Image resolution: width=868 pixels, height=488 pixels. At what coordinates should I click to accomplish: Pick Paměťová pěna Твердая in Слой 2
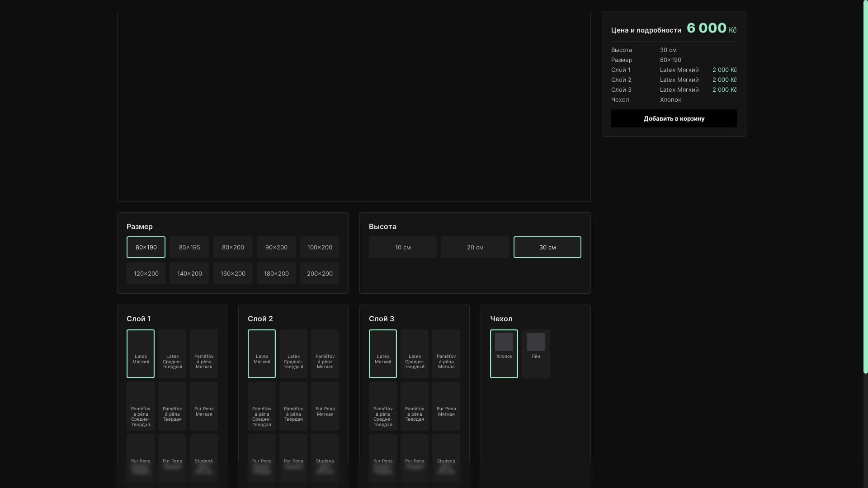pos(293,406)
